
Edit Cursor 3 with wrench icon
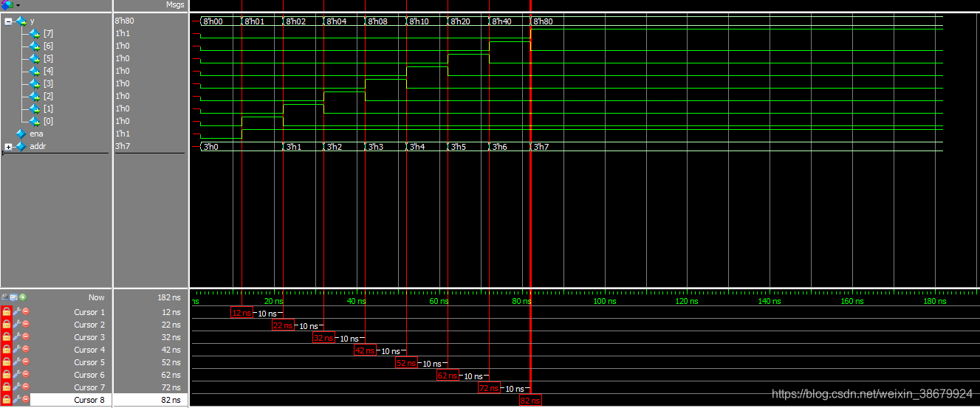[x=16, y=337]
